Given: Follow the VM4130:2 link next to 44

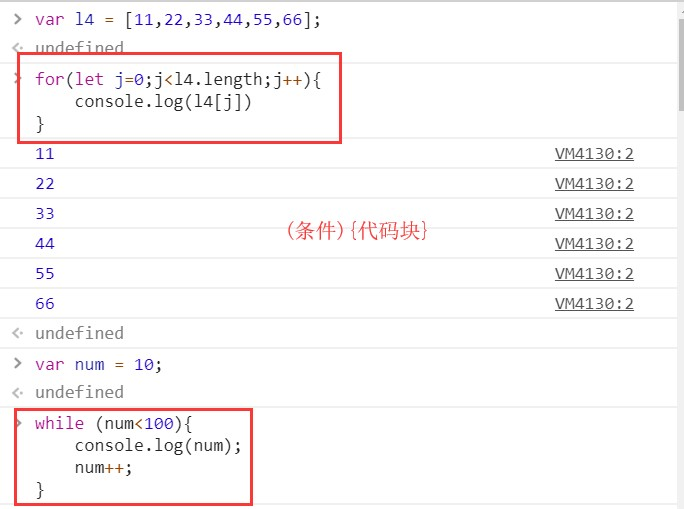Looking at the screenshot, I should pyautogui.click(x=594, y=244).
